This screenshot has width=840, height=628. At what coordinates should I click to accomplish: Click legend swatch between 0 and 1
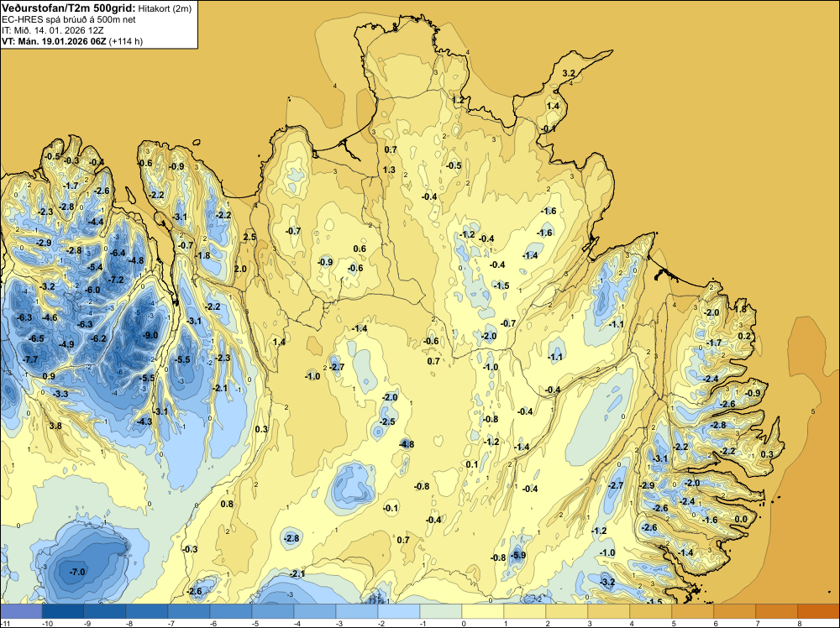[483, 611]
